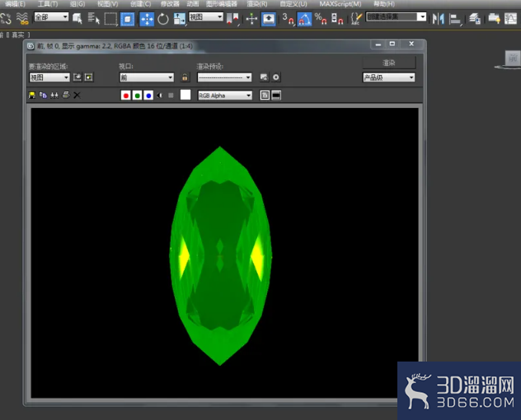Expand the area to render dropdown
This screenshot has width=521, height=420.
(49, 77)
